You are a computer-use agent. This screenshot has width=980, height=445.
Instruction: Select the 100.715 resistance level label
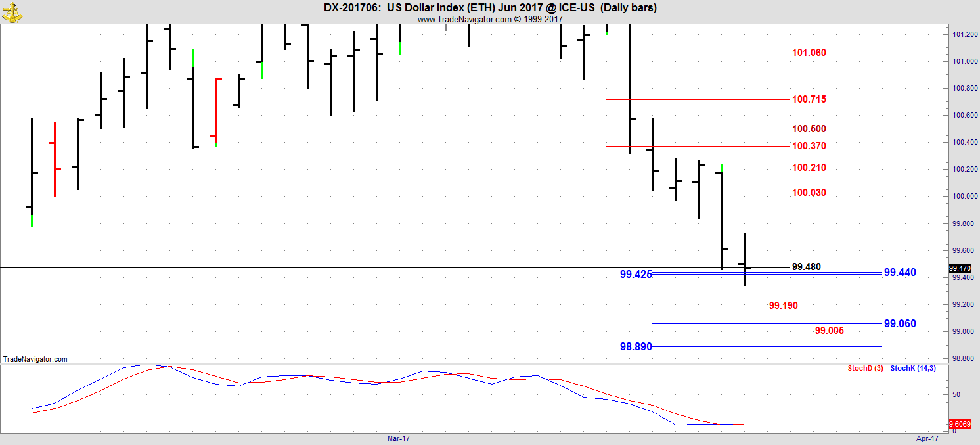(809, 99)
